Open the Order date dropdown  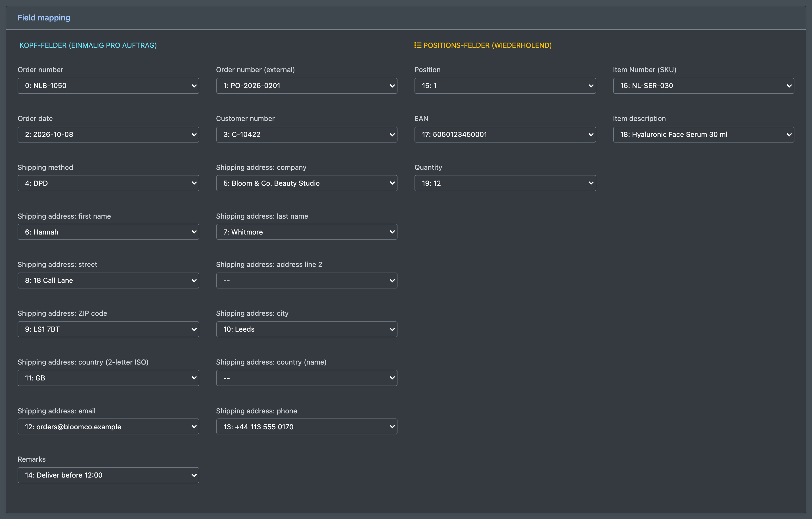[x=108, y=135]
